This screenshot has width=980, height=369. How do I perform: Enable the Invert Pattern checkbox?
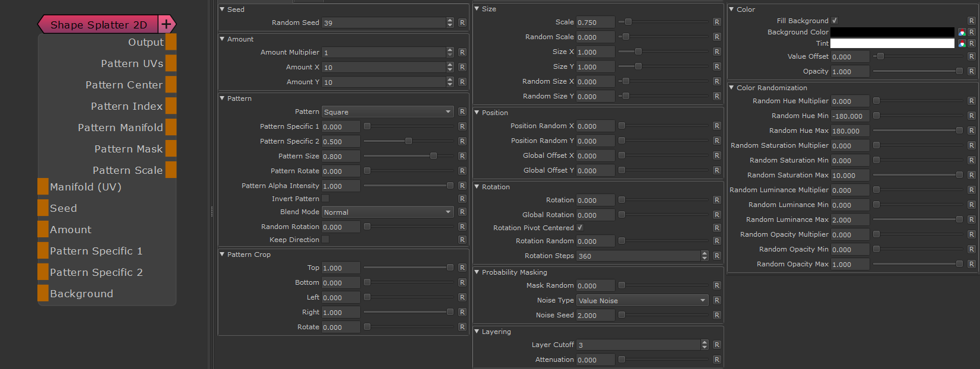(325, 199)
